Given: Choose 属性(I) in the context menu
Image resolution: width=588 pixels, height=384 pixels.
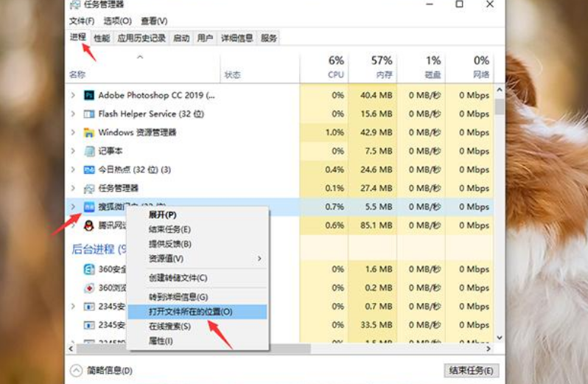Looking at the screenshot, I should coord(197,341).
